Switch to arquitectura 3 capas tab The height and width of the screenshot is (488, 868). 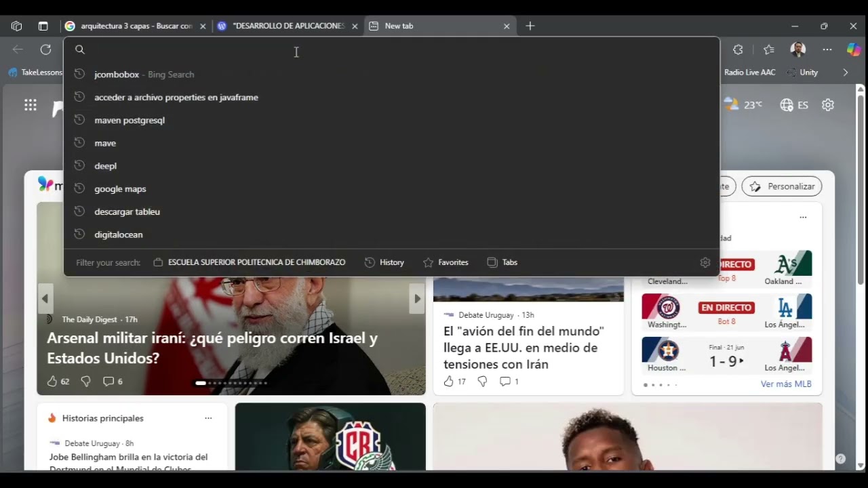click(x=135, y=26)
